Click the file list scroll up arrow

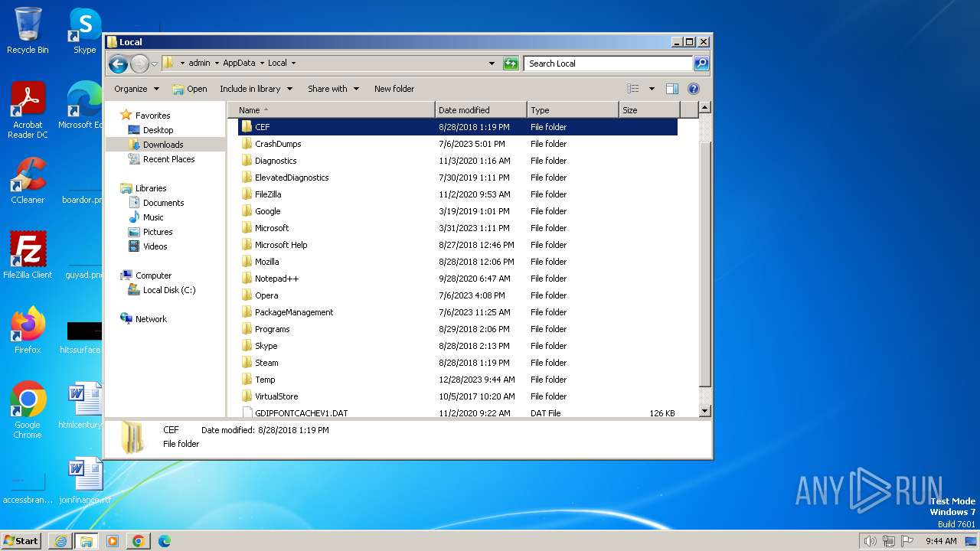[705, 108]
